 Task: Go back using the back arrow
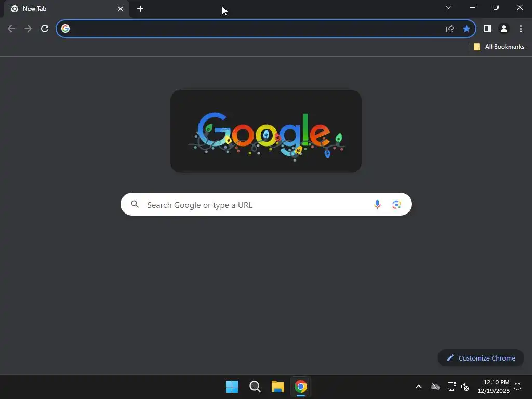click(11, 29)
